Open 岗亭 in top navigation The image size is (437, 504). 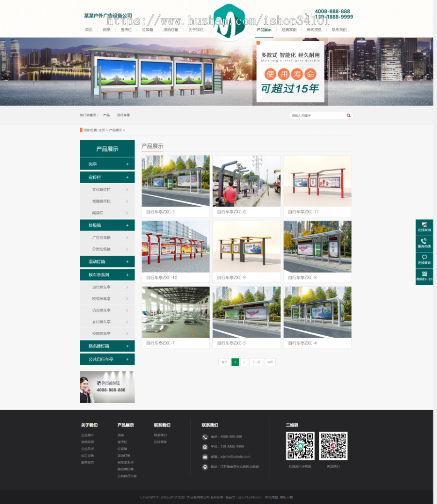[x=106, y=30]
